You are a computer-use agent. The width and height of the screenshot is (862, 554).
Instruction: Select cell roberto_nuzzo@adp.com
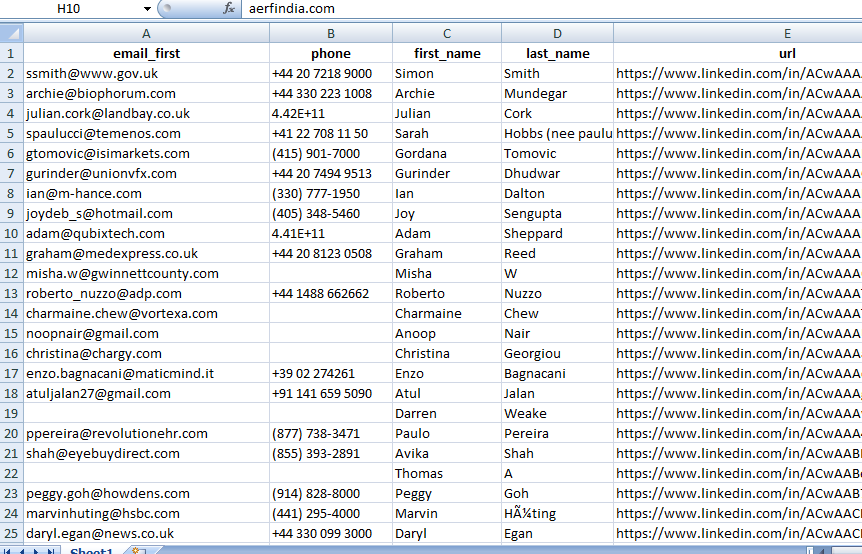[x=146, y=293]
